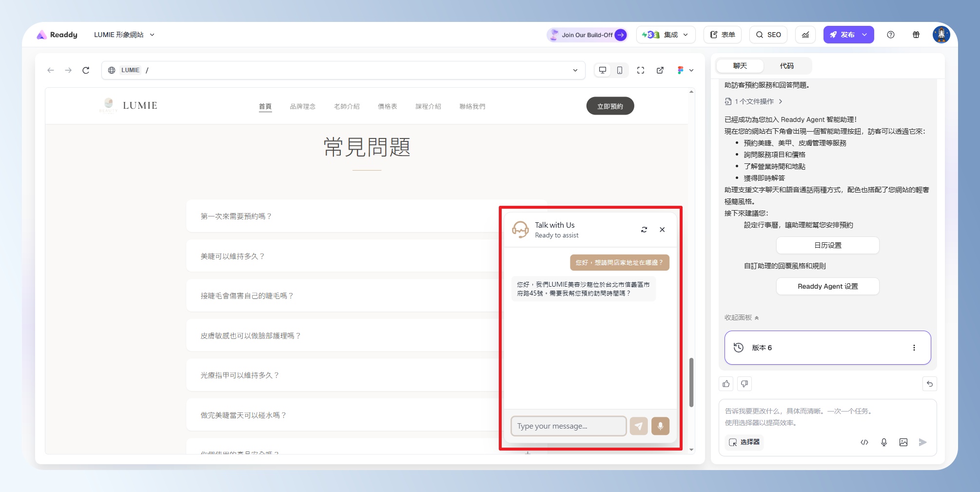980x492 pixels.
Task: Open the Figma import dropdown
Action: [x=685, y=70]
